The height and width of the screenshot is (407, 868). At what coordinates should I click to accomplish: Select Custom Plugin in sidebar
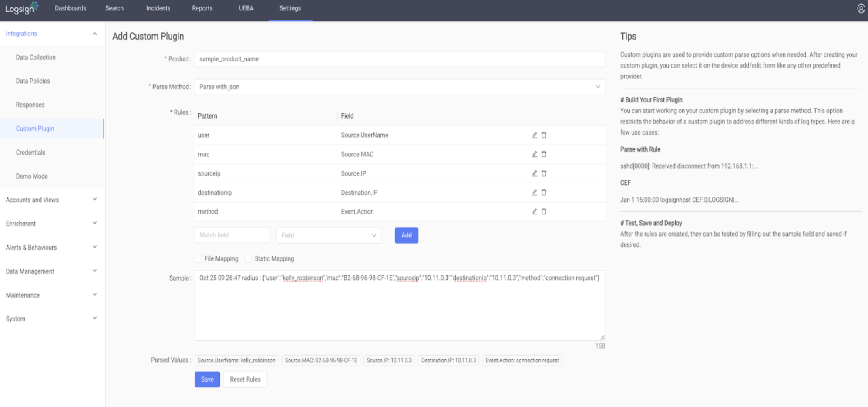point(52,129)
